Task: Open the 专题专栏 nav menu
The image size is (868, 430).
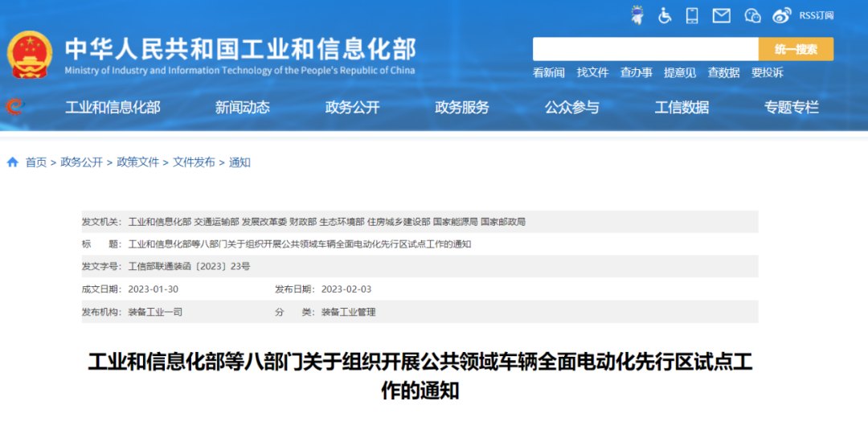Action: [792, 108]
